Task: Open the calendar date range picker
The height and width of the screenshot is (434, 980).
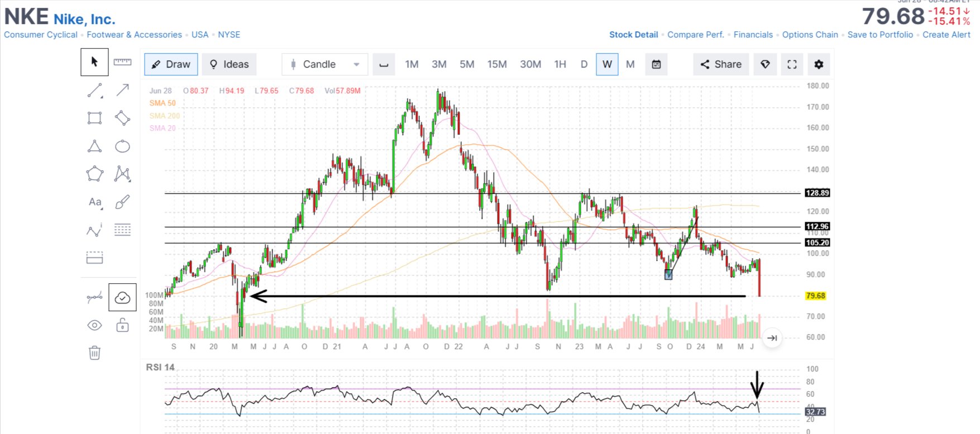Action: tap(656, 64)
